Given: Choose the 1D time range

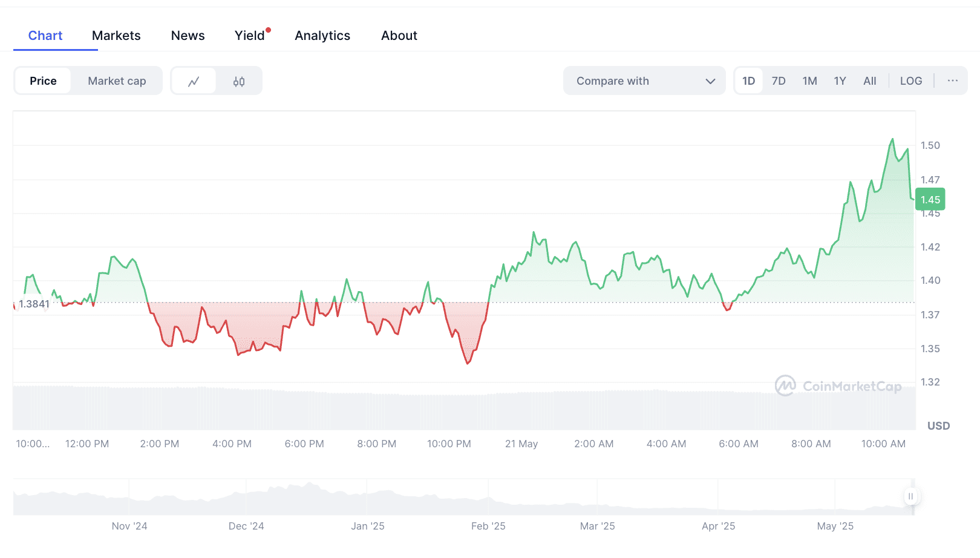Looking at the screenshot, I should point(749,81).
